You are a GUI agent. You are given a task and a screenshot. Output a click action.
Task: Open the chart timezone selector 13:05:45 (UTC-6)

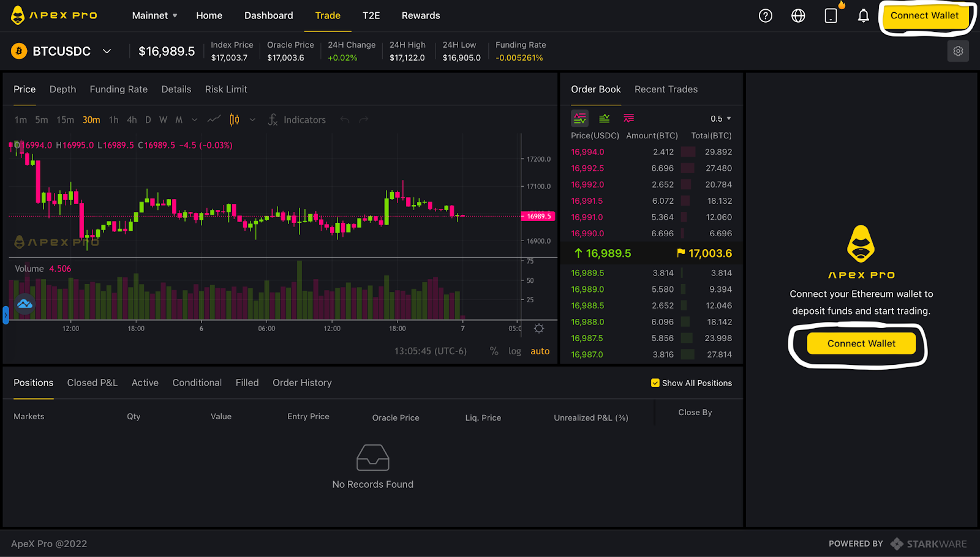(431, 351)
